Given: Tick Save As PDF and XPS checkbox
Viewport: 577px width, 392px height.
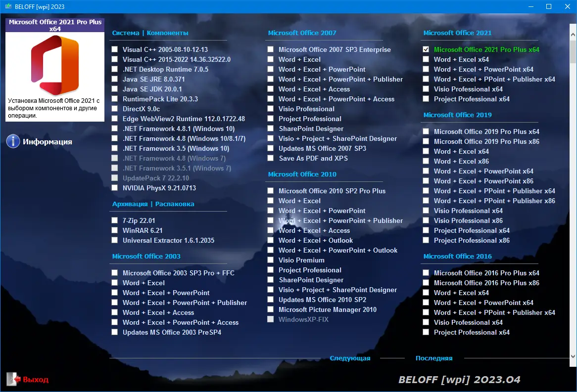Looking at the screenshot, I should click(x=271, y=158).
